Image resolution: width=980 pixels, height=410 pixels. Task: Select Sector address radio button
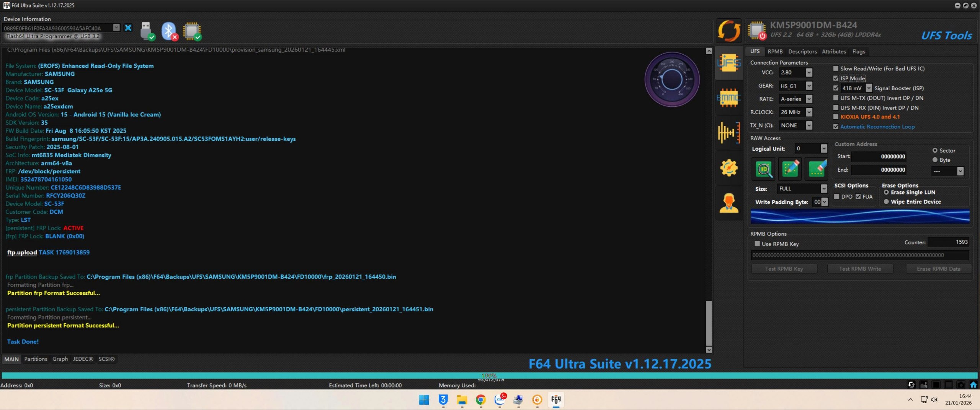(935, 150)
